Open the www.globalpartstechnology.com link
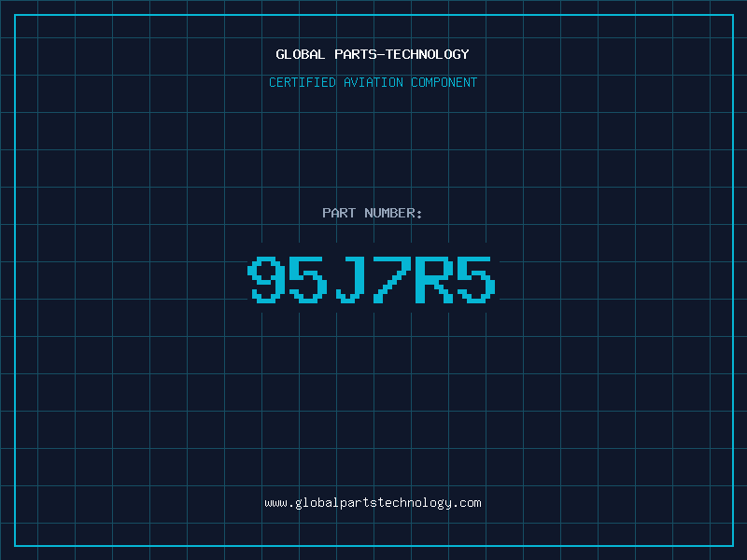The image size is (747, 560). tap(373, 503)
